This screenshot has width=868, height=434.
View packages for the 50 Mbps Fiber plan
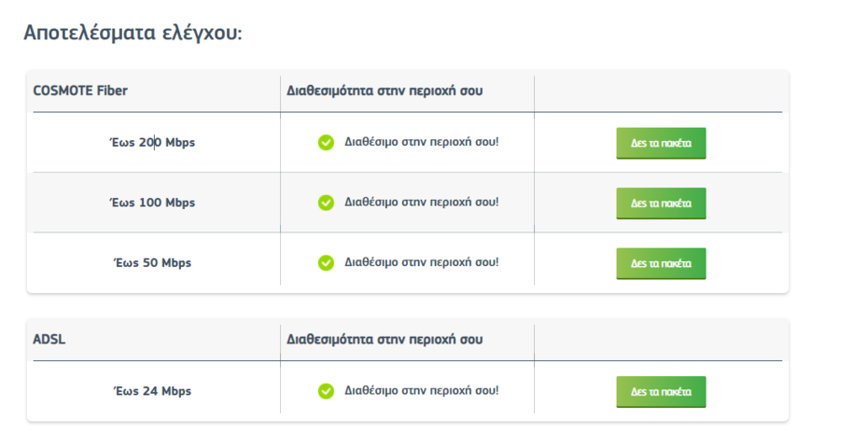661,263
